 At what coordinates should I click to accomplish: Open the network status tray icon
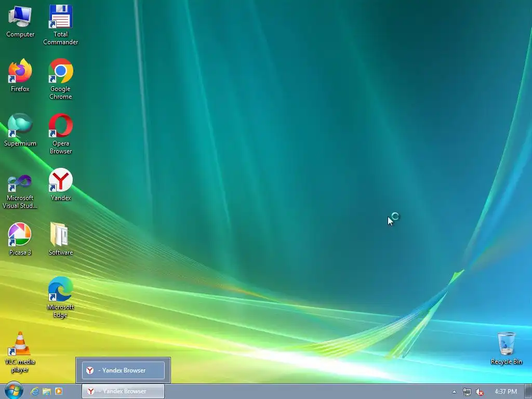(x=467, y=392)
